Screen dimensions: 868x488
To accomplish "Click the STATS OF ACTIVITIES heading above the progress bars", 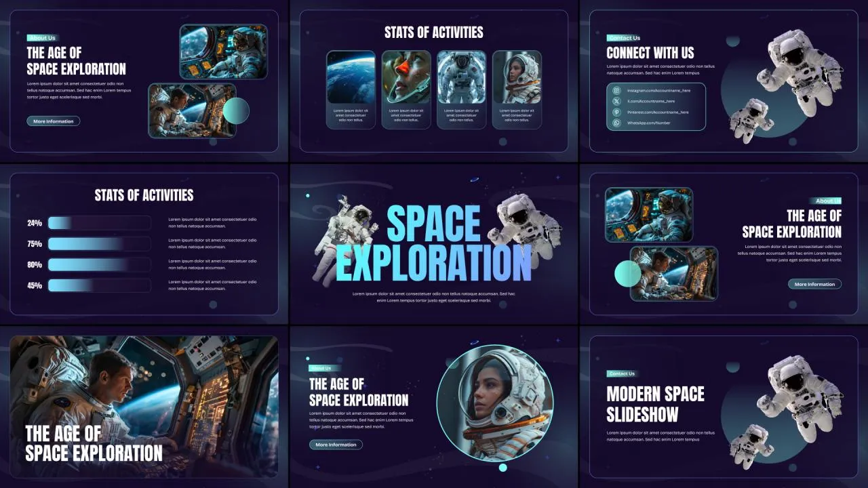I will [x=144, y=195].
